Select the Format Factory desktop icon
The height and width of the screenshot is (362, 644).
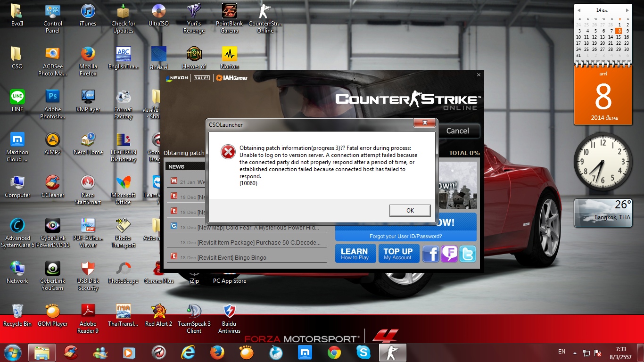[124, 105]
